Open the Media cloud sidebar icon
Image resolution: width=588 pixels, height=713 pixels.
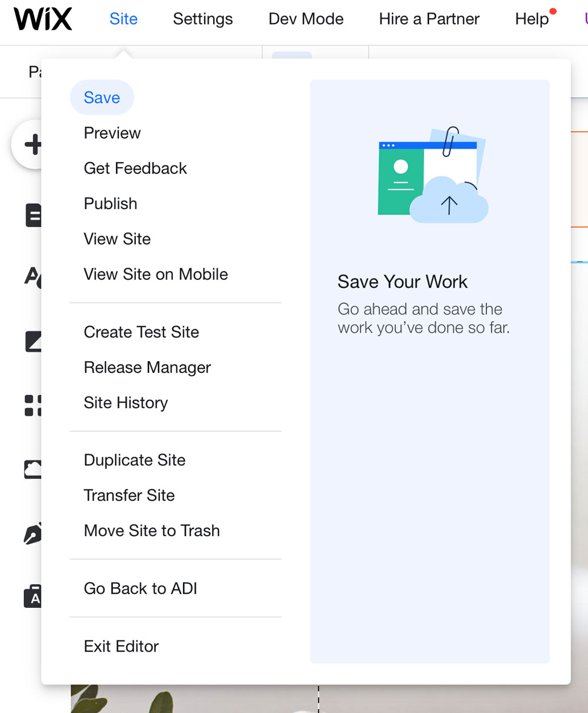(32, 470)
